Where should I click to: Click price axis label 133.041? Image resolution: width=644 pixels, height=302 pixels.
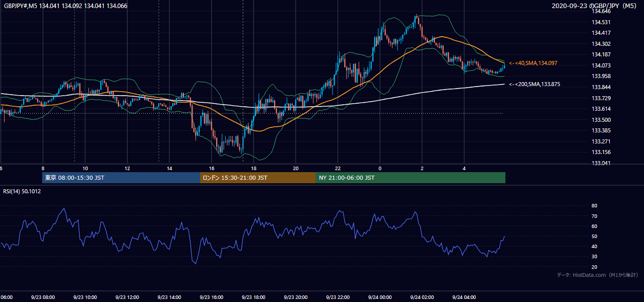601,163
